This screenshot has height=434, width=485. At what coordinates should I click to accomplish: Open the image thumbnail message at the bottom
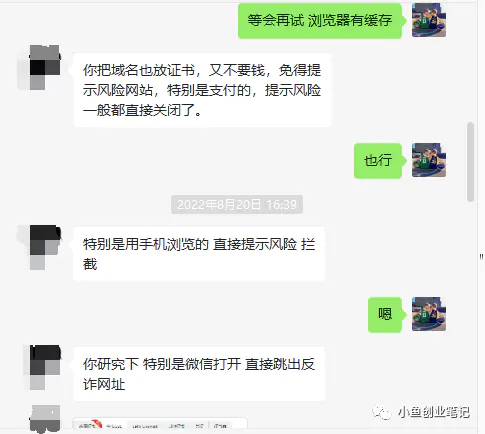point(160,423)
